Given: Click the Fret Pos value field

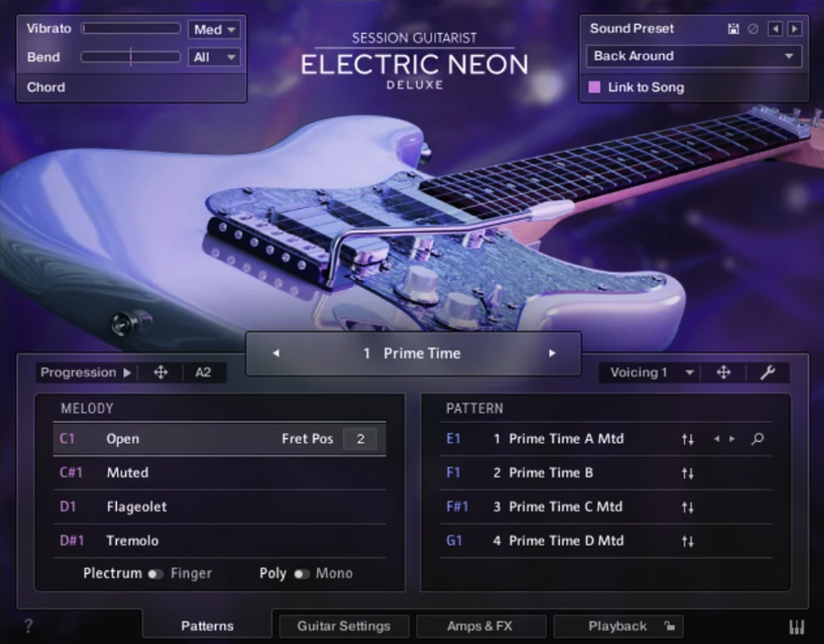Looking at the screenshot, I should click(x=360, y=439).
